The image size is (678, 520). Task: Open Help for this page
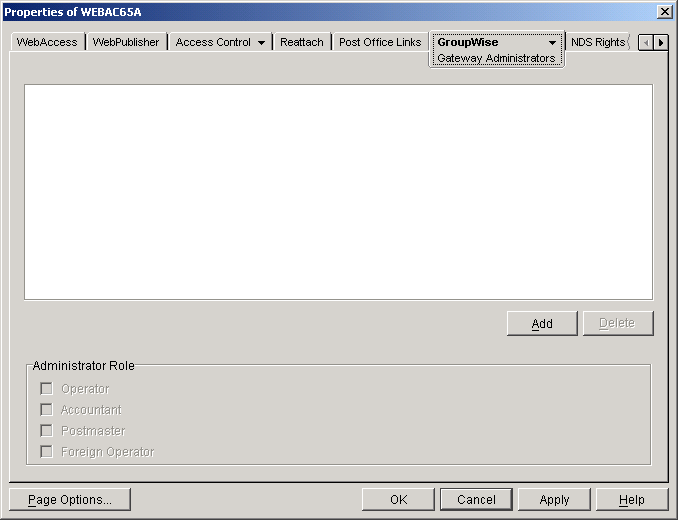click(632, 500)
